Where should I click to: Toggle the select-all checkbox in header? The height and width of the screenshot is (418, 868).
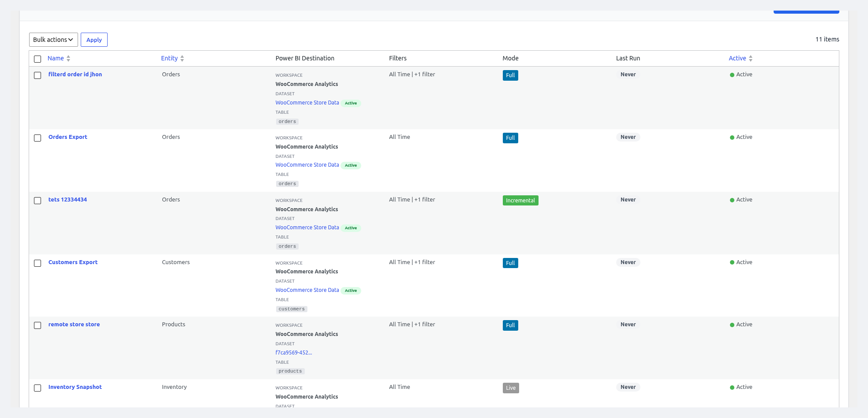pyautogui.click(x=37, y=59)
